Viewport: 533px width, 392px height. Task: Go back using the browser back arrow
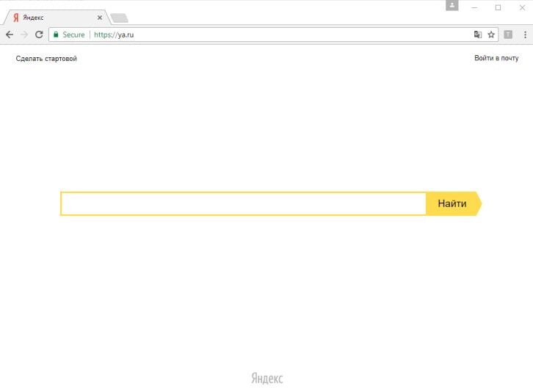(x=10, y=35)
